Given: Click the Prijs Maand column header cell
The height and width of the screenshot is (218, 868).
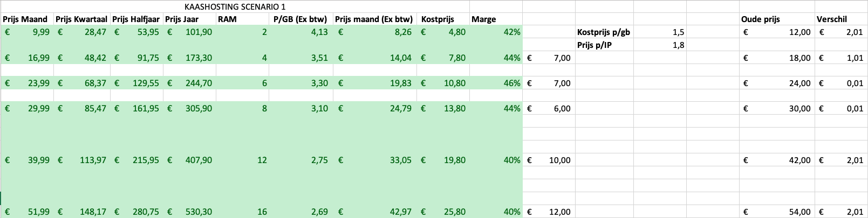Looking at the screenshot, I should pyautogui.click(x=26, y=19).
